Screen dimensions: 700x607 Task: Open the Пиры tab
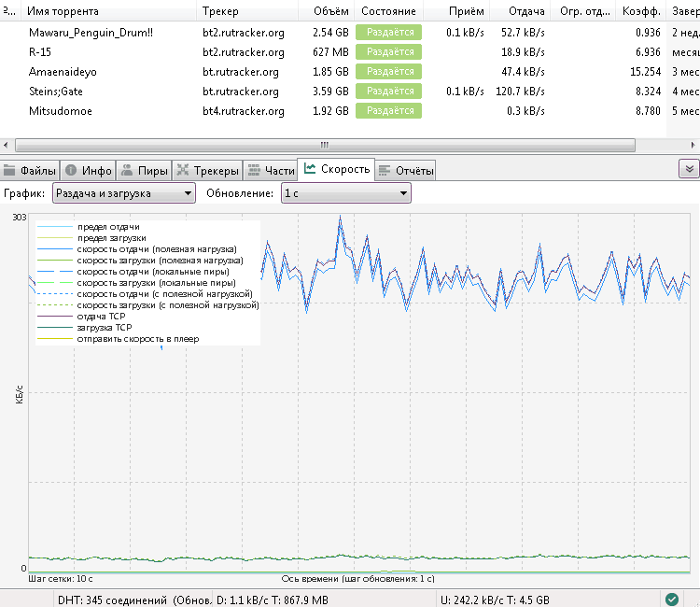pyautogui.click(x=145, y=171)
